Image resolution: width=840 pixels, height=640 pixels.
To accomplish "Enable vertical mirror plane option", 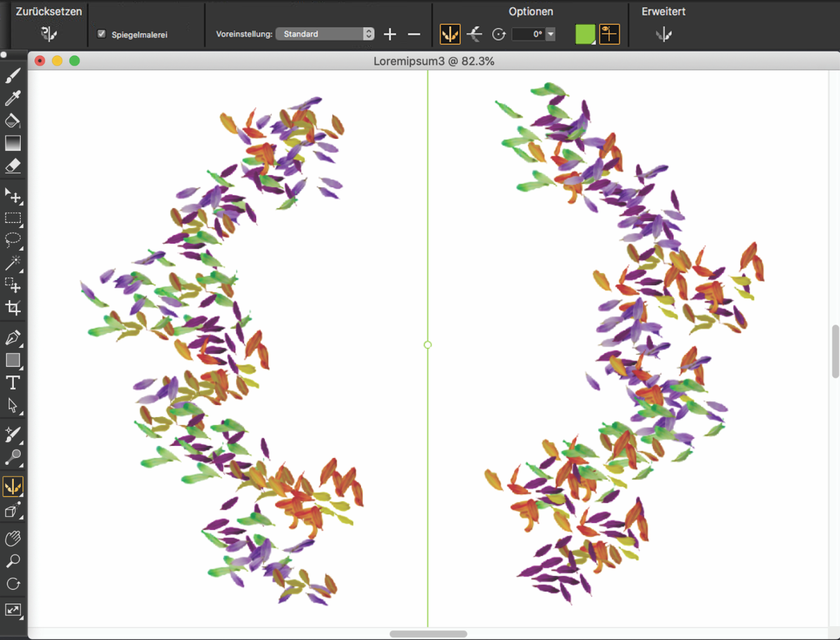I will pyautogui.click(x=450, y=34).
